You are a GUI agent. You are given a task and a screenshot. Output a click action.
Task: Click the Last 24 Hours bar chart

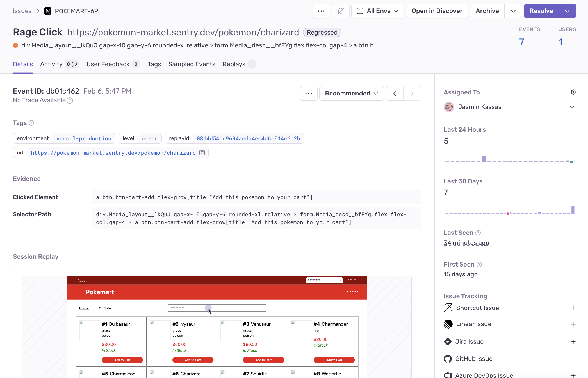(510, 159)
